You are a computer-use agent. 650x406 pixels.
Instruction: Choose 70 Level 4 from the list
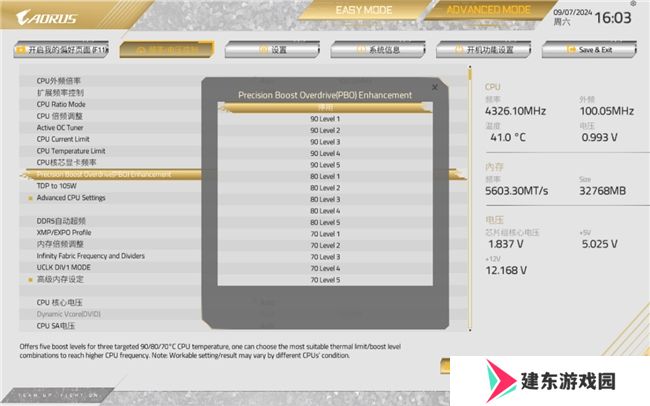(325, 268)
